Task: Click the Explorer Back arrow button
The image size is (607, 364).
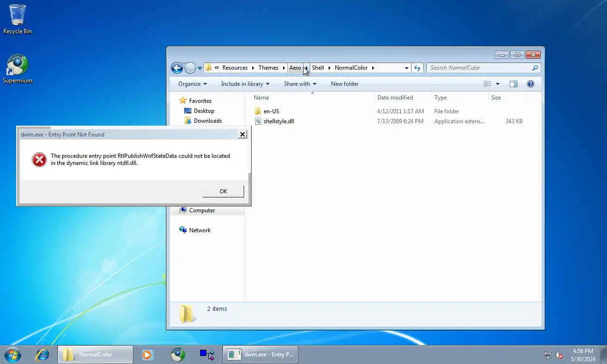Action: pyautogui.click(x=177, y=68)
